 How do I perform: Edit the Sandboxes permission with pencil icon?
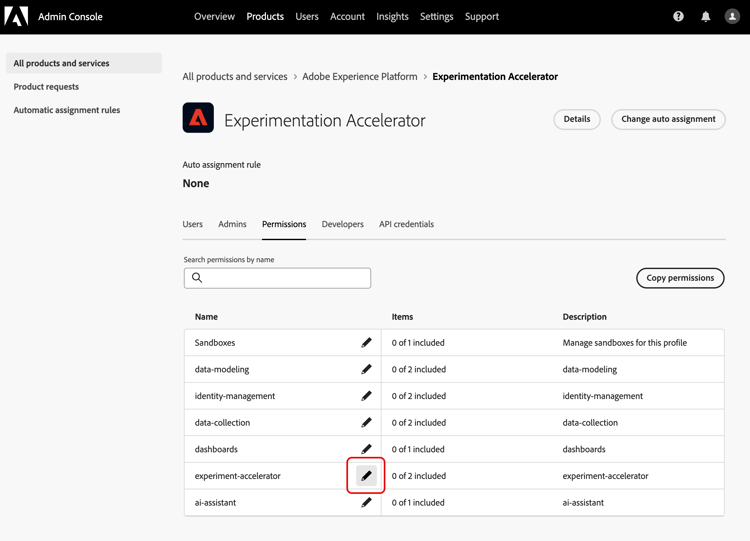[366, 342]
